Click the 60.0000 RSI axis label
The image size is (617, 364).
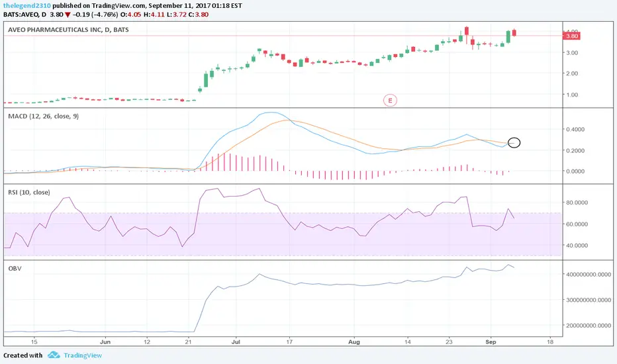click(x=577, y=224)
